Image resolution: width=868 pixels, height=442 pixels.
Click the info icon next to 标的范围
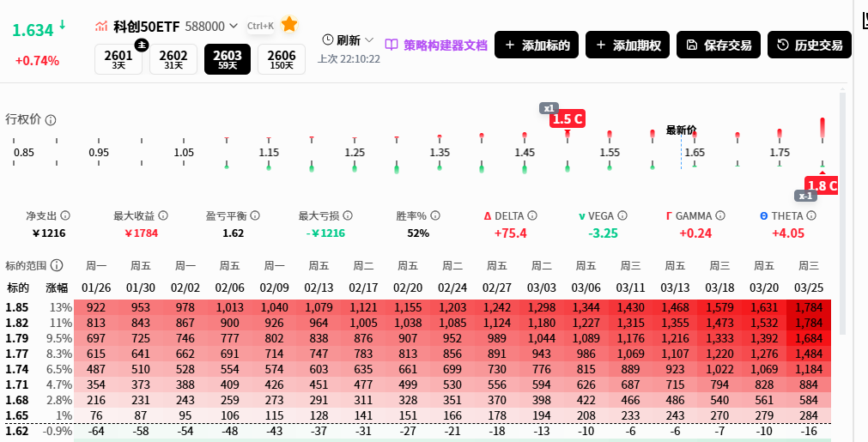point(57,265)
